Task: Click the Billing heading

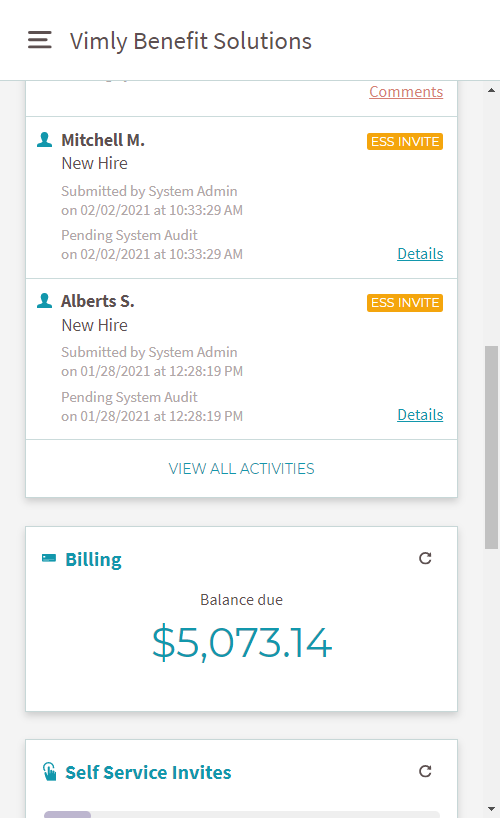Action: click(93, 559)
